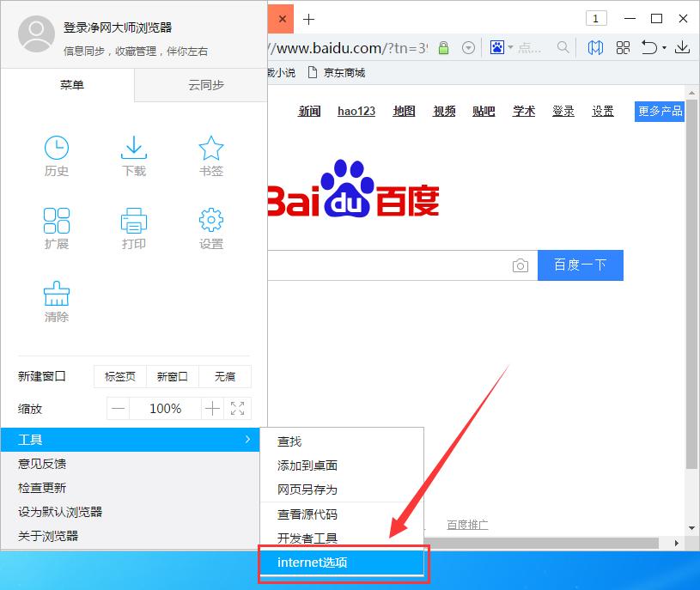Open the Downloads (下载) icon in menu
This screenshot has width=700, height=590.
(134, 155)
